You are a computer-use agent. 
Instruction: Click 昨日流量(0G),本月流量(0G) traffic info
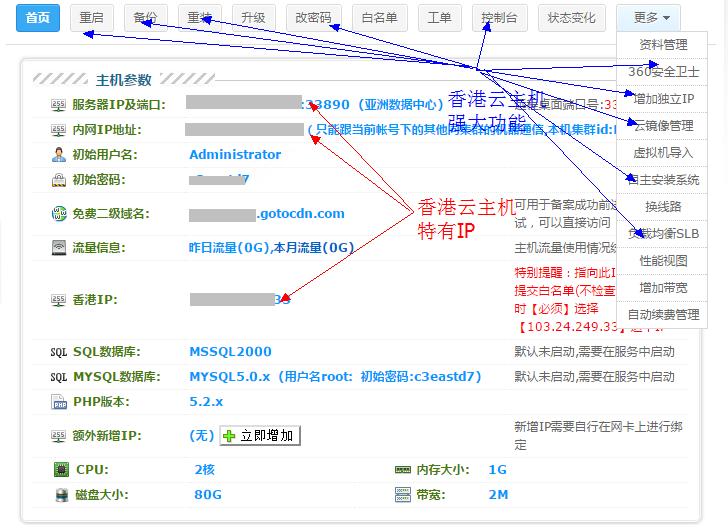[271, 247]
